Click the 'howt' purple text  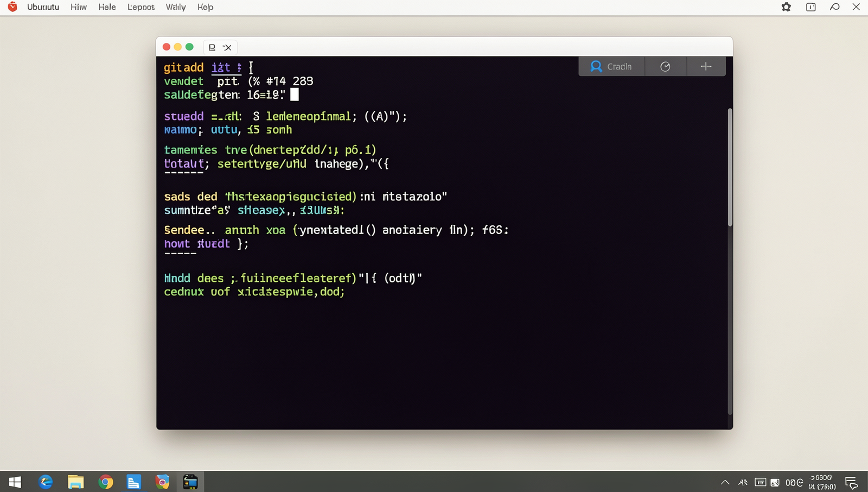(x=177, y=243)
